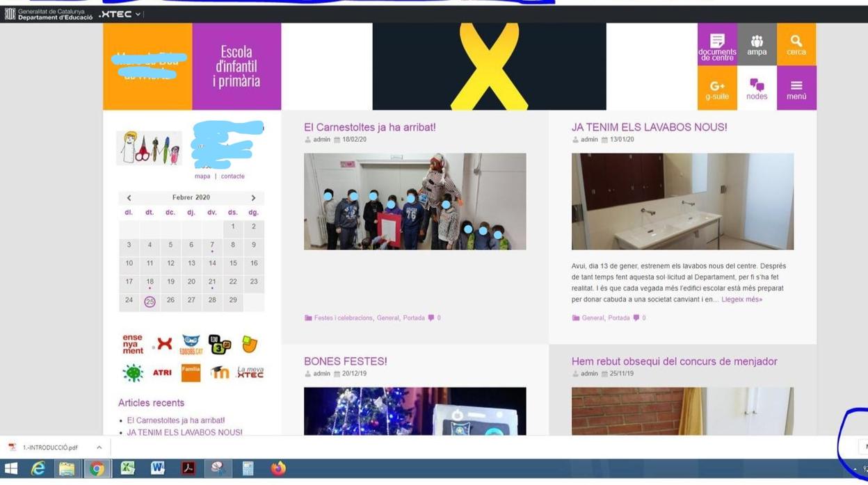The width and height of the screenshot is (868, 485).
Task: Click the Moodle graduation cap logo
Action: 220,373
